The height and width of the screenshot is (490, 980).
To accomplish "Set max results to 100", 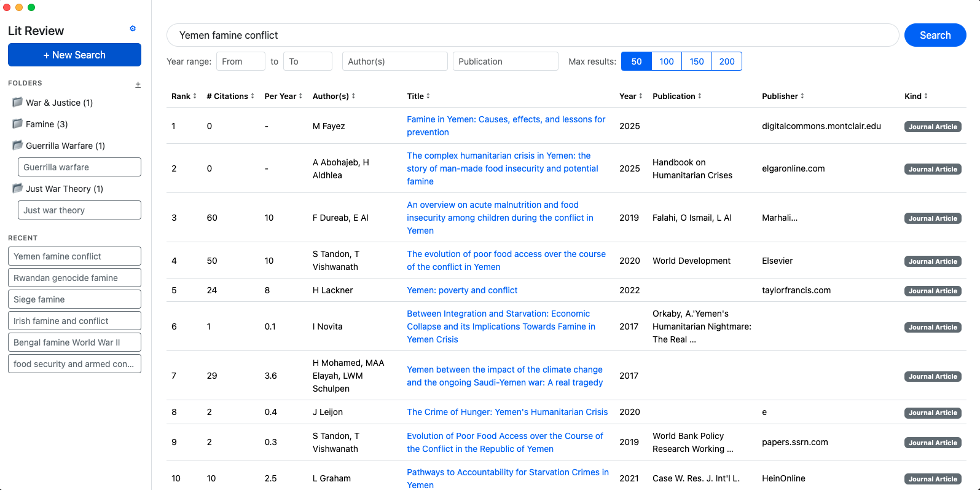I will pyautogui.click(x=667, y=61).
